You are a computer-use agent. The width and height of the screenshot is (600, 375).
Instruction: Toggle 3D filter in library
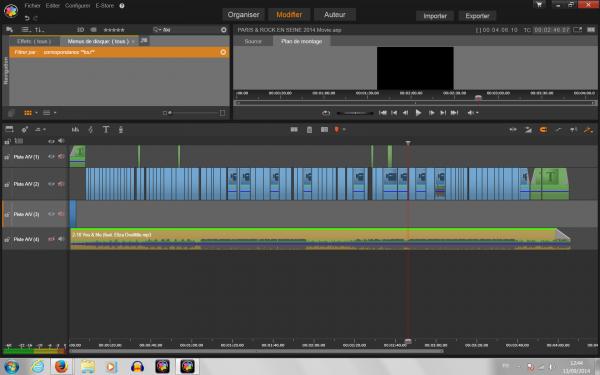click(80, 29)
